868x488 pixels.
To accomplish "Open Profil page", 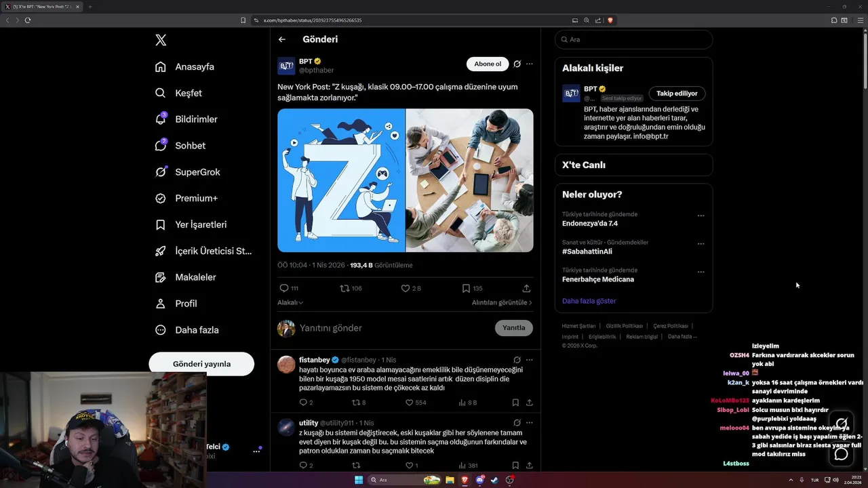I will tap(176, 304).
